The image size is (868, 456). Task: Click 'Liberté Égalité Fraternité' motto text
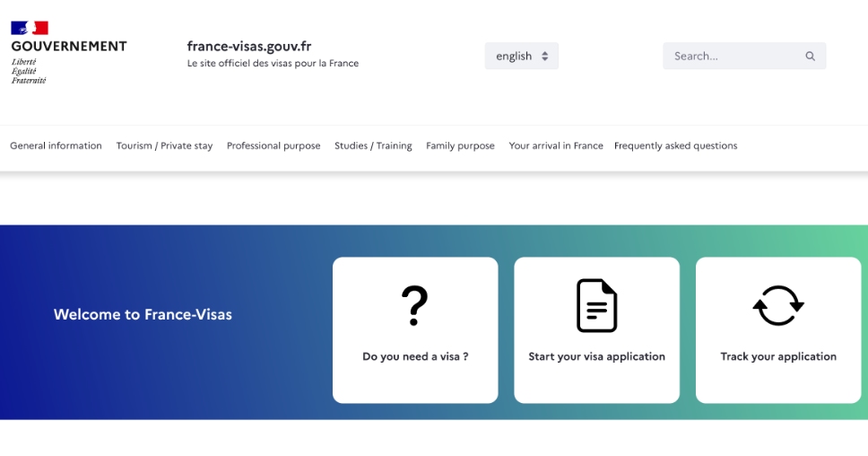tap(29, 71)
